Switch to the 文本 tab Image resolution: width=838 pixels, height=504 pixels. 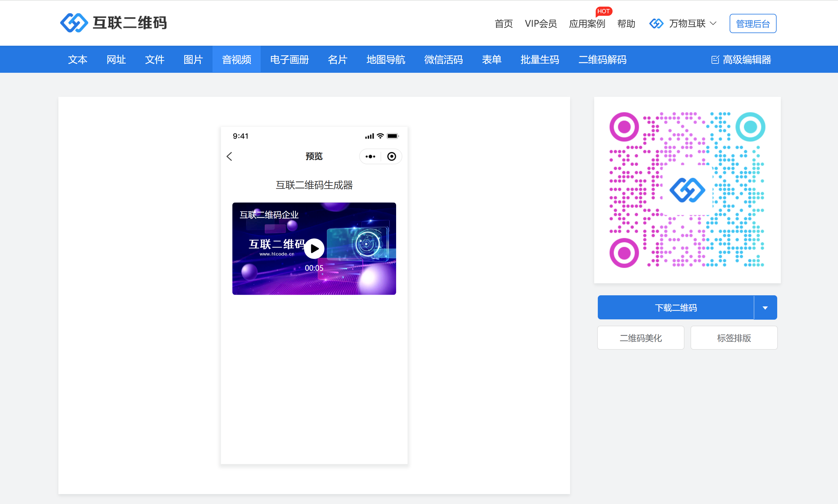(78, 60)
